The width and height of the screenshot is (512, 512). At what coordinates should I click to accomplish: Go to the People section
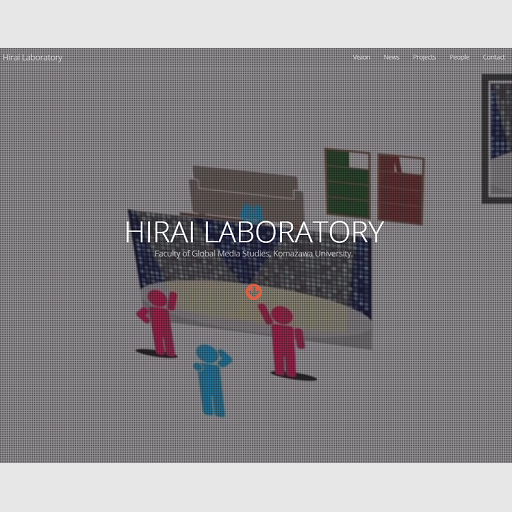[459, 57]
